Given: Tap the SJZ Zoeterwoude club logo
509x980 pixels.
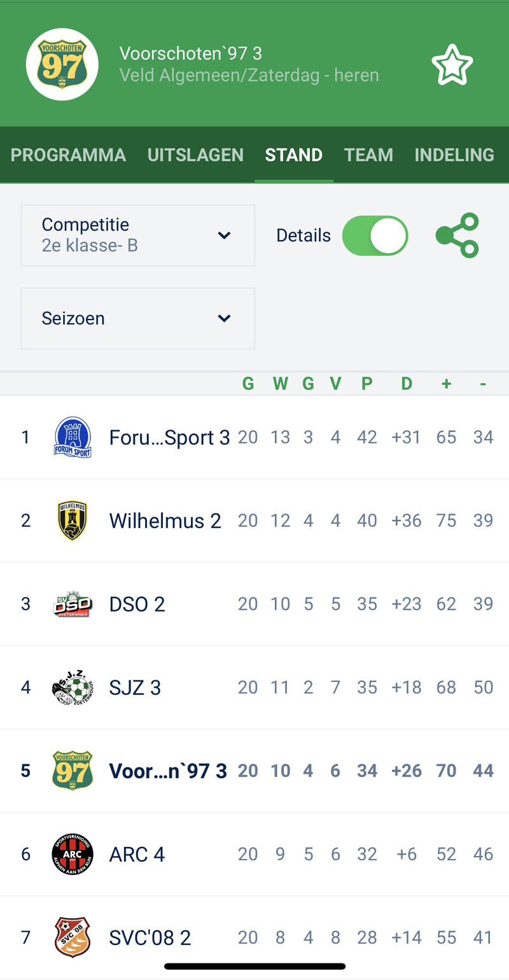Looking at the screenshot, I should click(73, 687).
